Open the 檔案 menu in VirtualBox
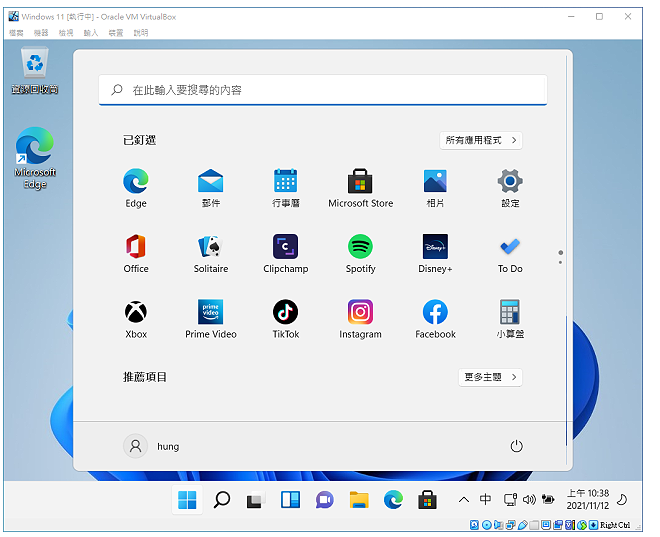Image resolution: width=660 pixels, height=537 pixels. coord(16,33)
